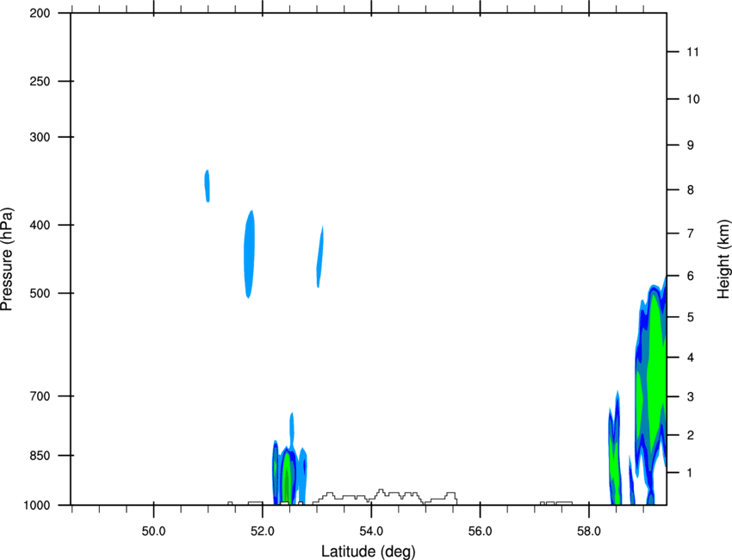Click the 'Latitude (deg)' axis title

[368, 551]
